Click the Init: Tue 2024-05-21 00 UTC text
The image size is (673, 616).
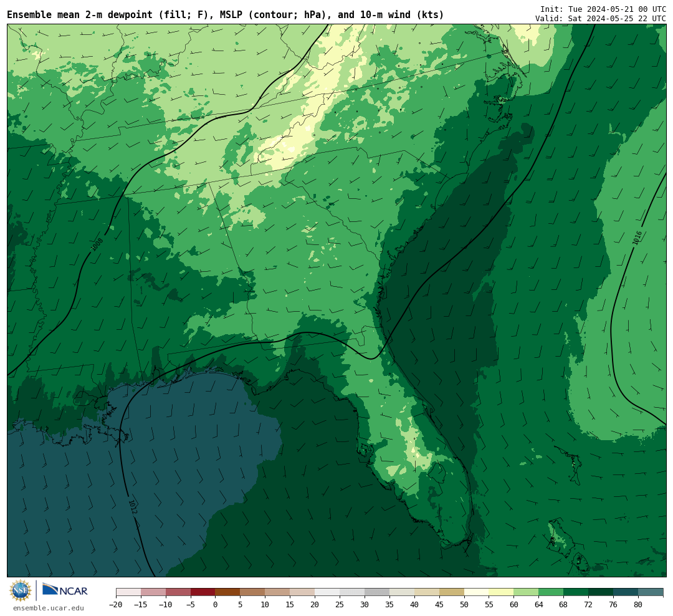603,9
